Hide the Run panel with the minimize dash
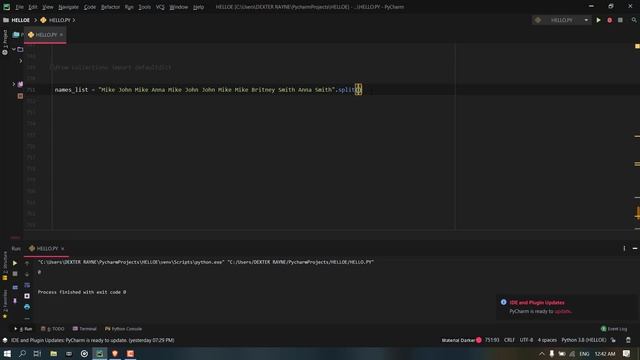This screenshot has height=360, width=640. (635, 248)
